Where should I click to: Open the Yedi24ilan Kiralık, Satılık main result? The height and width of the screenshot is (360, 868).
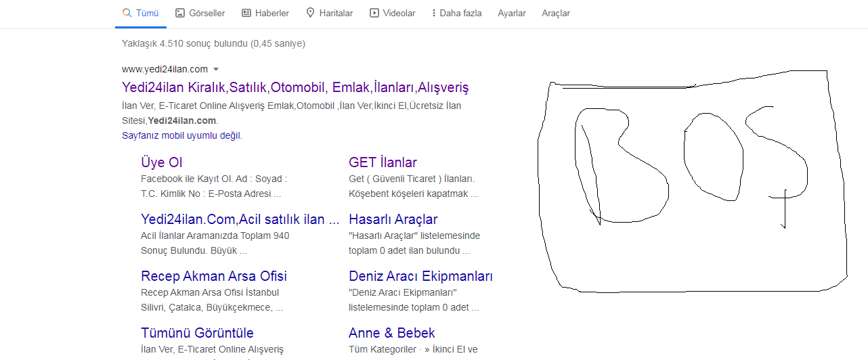pyautogui.click(x=295, y=88)
